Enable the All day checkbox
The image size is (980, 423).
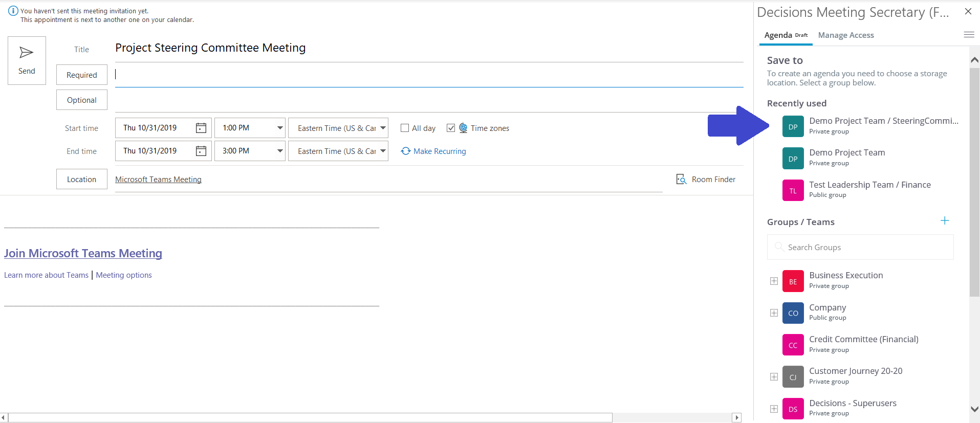tap(405, 128)
